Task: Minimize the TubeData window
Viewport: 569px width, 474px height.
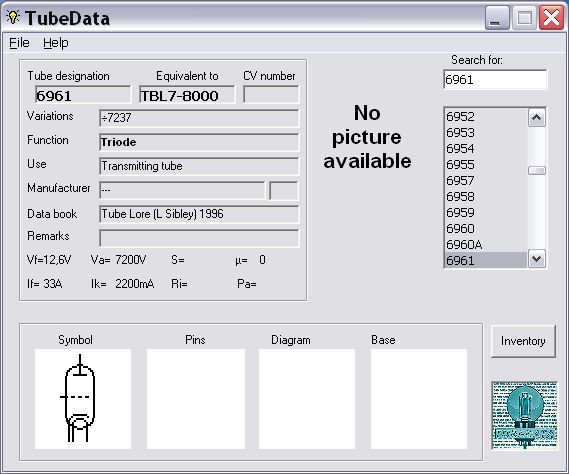Action: coord(496,17)
